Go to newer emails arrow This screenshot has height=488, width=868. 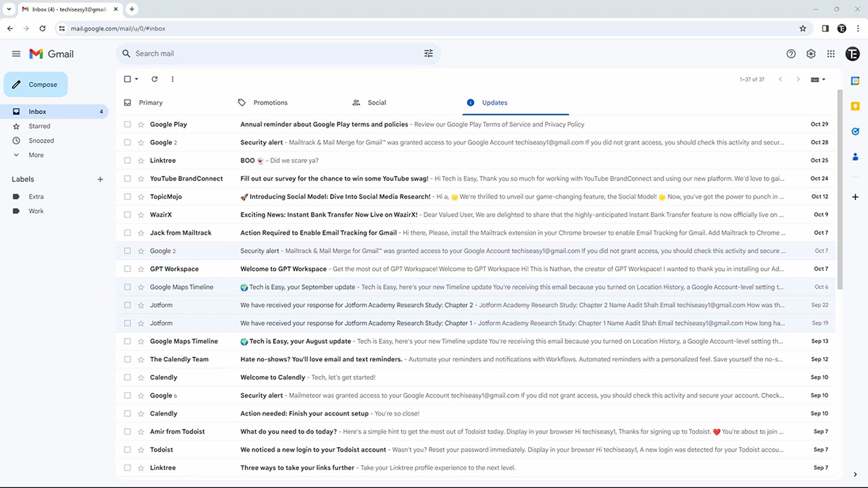pyautogui.click(x=780, y=79)
